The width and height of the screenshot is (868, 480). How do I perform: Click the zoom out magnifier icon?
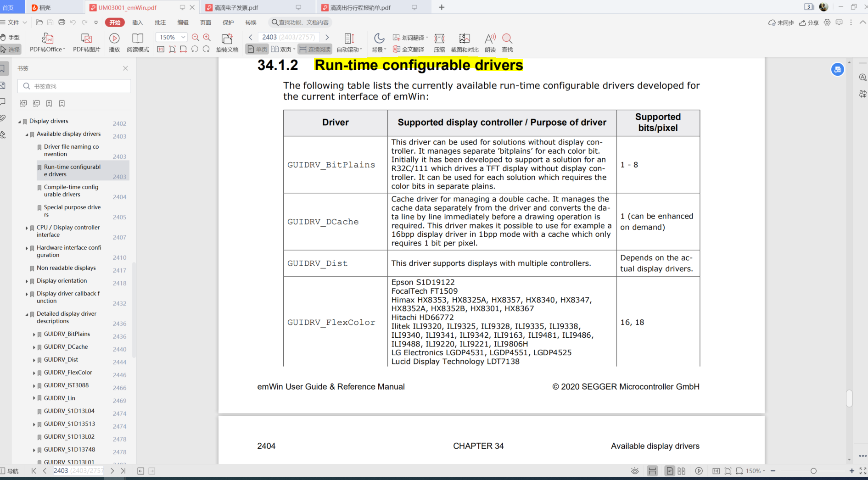196,37
